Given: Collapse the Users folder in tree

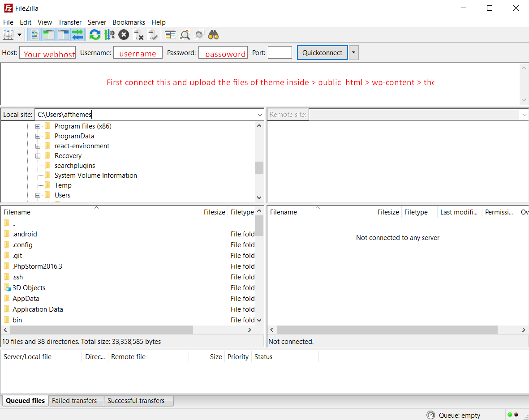Looking at the screenshot, I should (x=38, y=195).
